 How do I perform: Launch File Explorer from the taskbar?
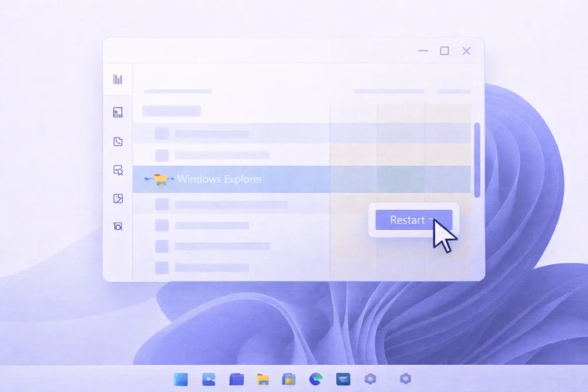(263, 379)
